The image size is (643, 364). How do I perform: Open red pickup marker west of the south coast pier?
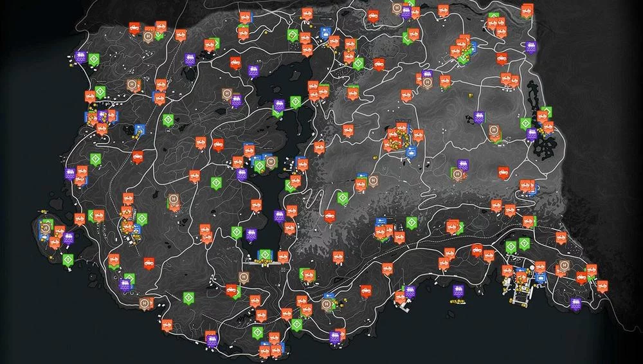[x=366, y=291]
